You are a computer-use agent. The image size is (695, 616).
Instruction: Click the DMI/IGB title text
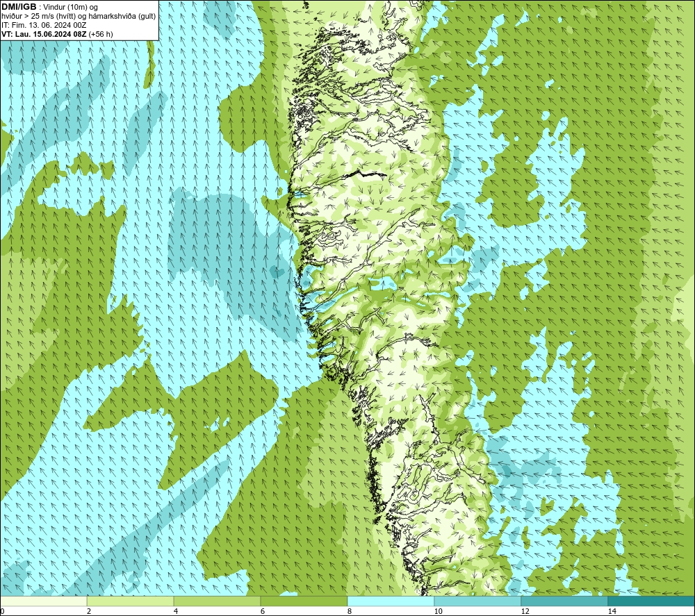coord(19,7)
